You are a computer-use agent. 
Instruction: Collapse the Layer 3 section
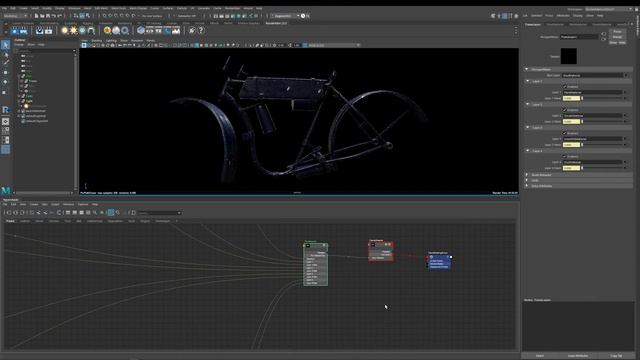click(528, 128)
